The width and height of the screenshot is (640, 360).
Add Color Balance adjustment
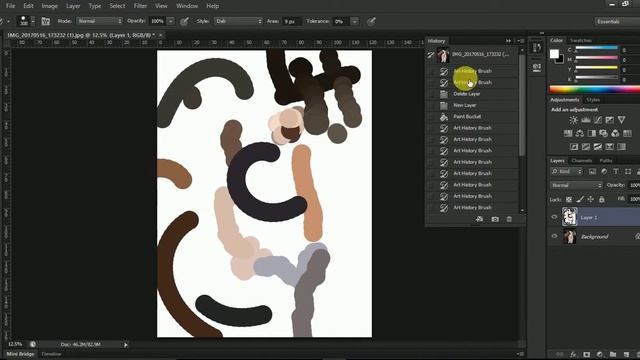click(x=580, y=133)
